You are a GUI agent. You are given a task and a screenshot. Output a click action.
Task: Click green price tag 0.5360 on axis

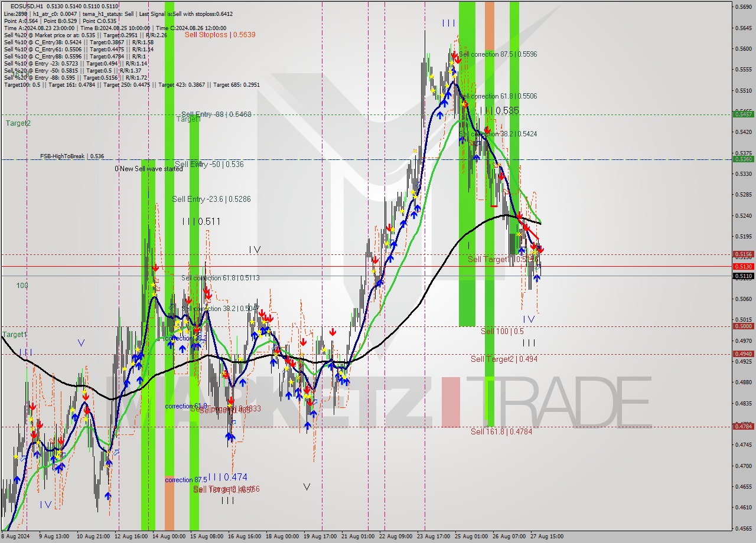coord(743,159)
